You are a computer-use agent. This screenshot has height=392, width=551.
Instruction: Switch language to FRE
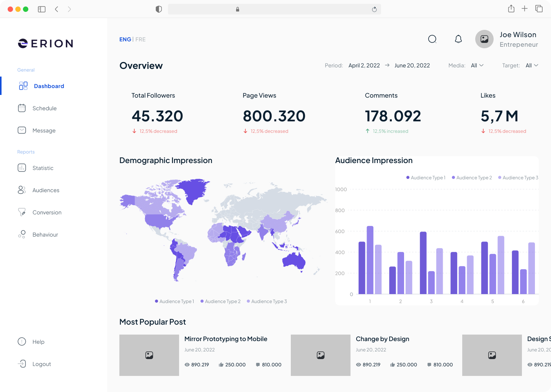click(140, 39)
